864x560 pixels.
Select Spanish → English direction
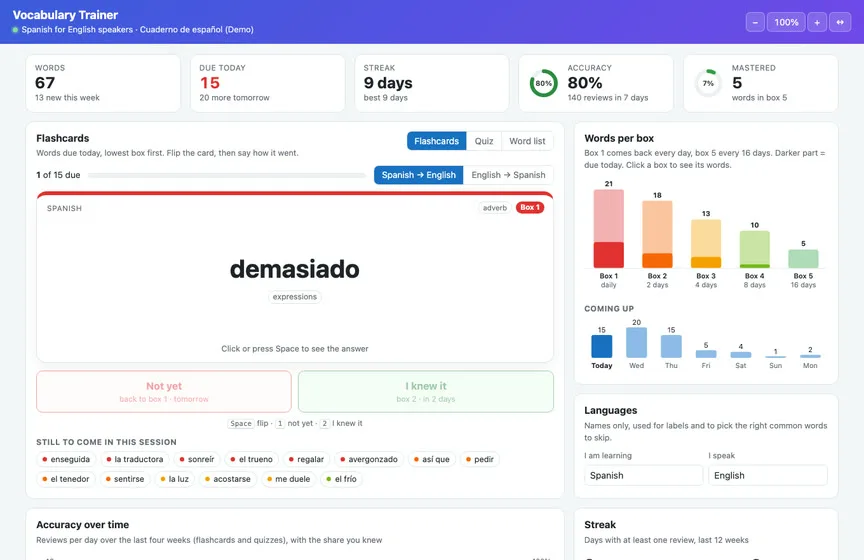[x=419, y=175]
